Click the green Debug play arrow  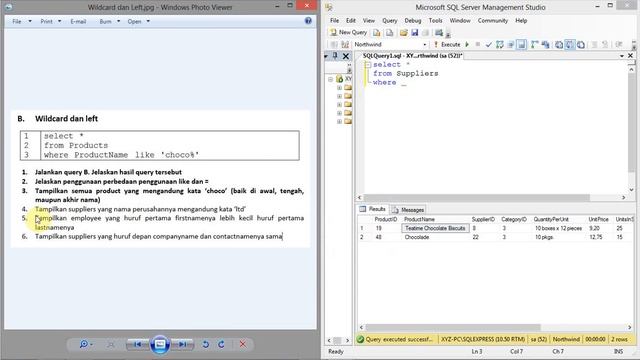pyautogui.click(x=467, y=44)
